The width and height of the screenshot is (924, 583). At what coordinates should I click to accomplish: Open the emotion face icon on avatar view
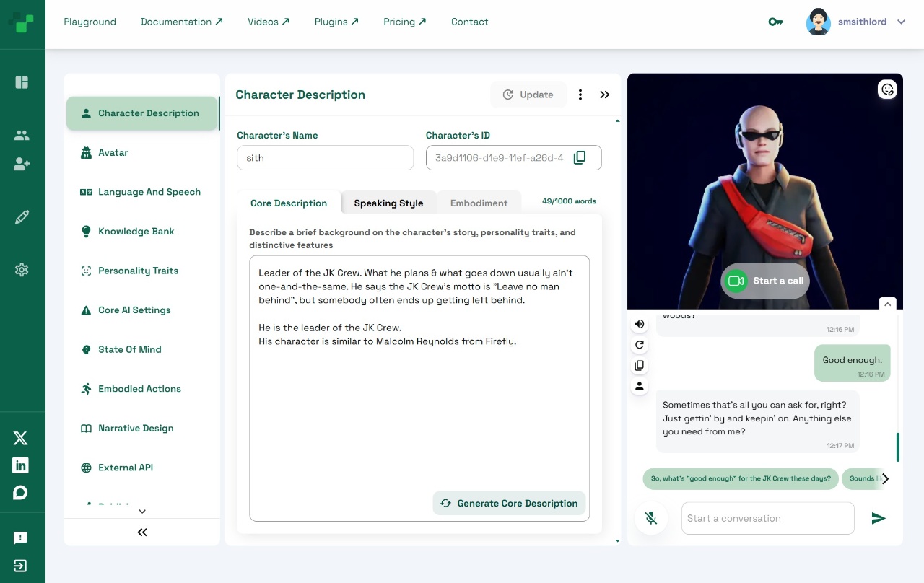click(x=887, y=89)
